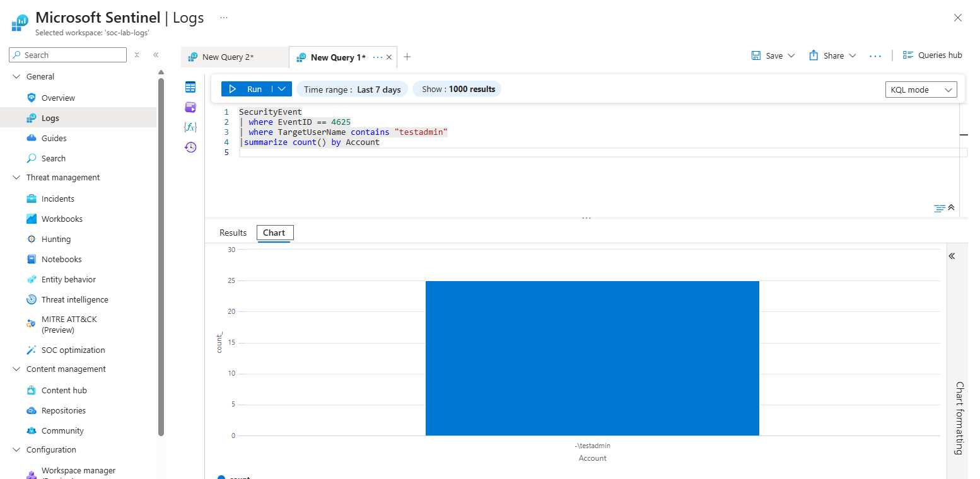The height and width of the screenshot is (479, 980).
Task: Collapse the General section
Action: click(16, 76)
